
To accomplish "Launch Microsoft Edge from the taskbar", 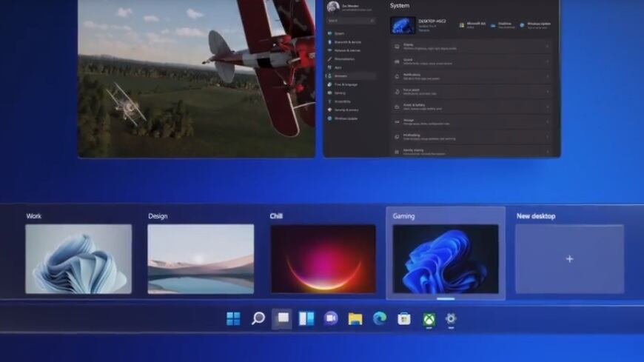I will pyautogui.click(x=380, y=318).
